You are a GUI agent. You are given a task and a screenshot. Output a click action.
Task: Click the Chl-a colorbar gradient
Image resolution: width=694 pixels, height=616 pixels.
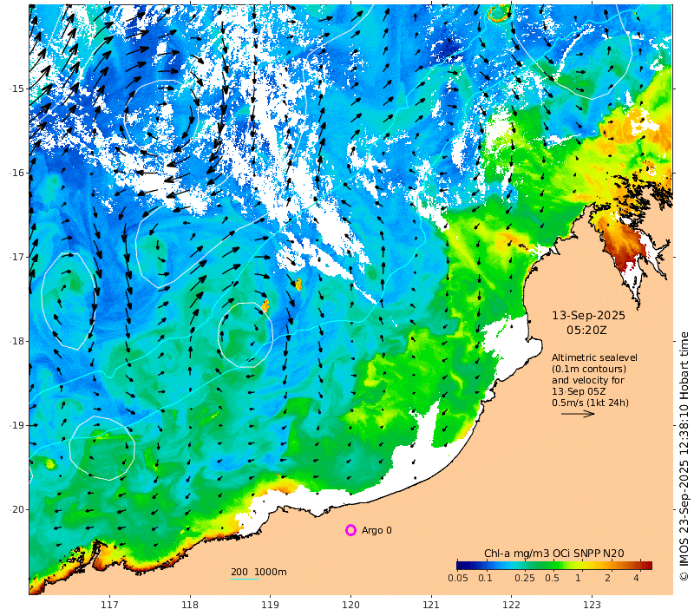tap(554, 565)
